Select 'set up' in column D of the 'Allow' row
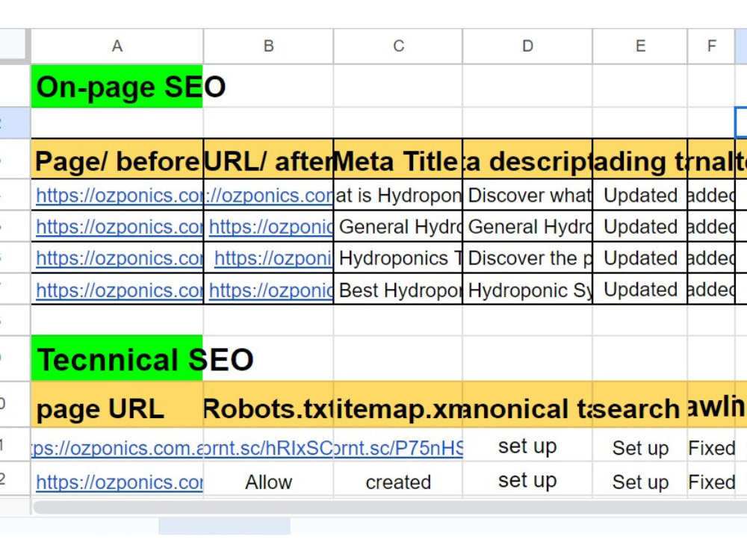Viewport: 747px width, 560px height. (527, 479)
